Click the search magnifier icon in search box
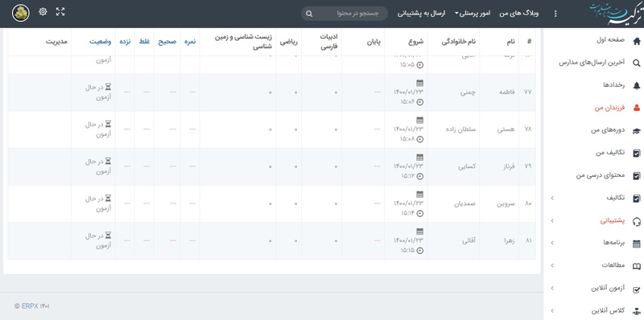Image resolution: width=644 pixels, height=320 pixels. pyautogui.click(x=309, y=14)
